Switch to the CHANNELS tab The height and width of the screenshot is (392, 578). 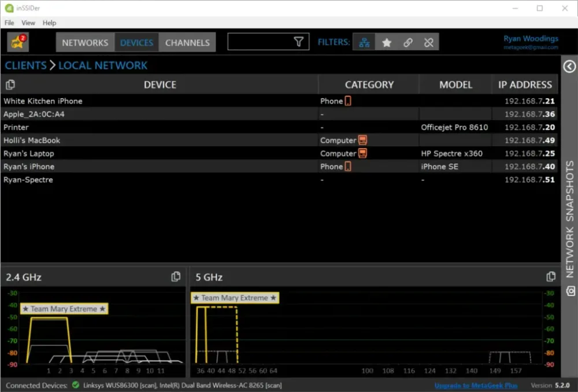coord(187,42)
